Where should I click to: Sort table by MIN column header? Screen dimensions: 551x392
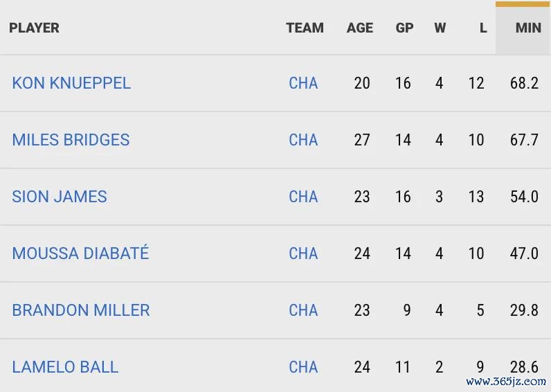pyautogui.click(x=528, y=28)
